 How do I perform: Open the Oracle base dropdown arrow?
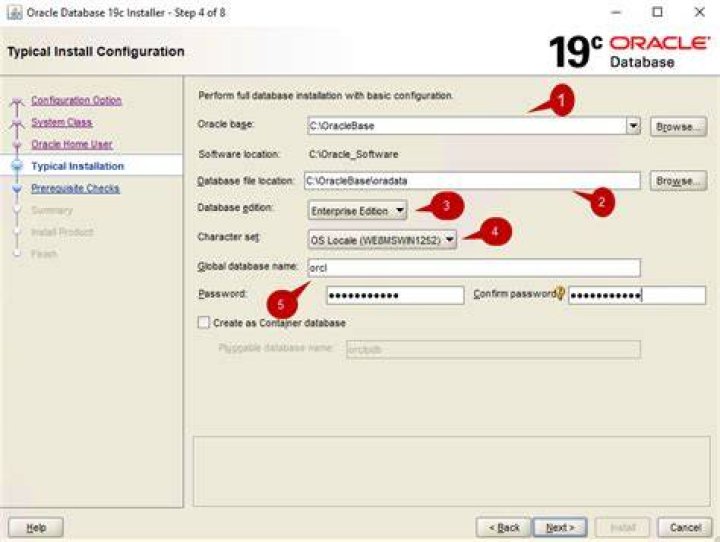click(x=633, y=125)
